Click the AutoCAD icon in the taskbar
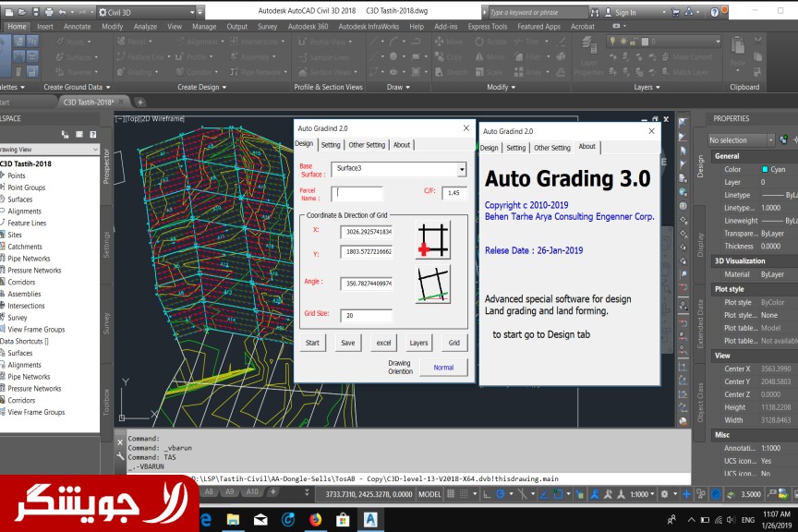 click(x=370, y=519)
